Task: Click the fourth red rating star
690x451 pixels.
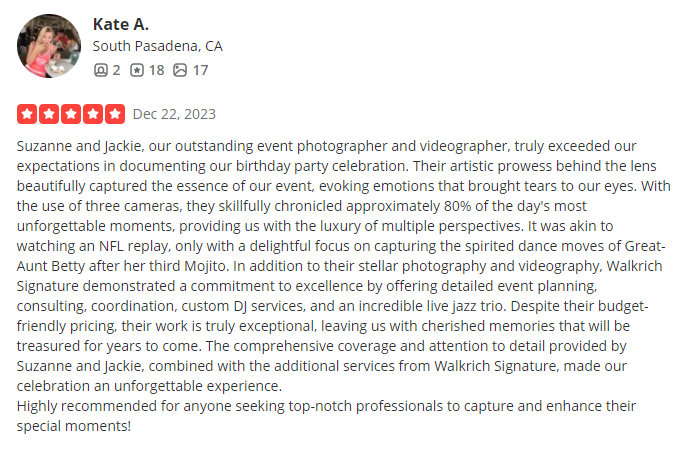Action: click(x=93, y=114)
